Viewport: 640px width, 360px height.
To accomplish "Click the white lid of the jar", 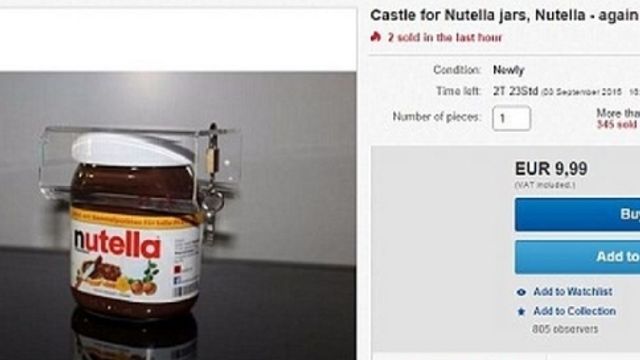I will tap(133, 149).
